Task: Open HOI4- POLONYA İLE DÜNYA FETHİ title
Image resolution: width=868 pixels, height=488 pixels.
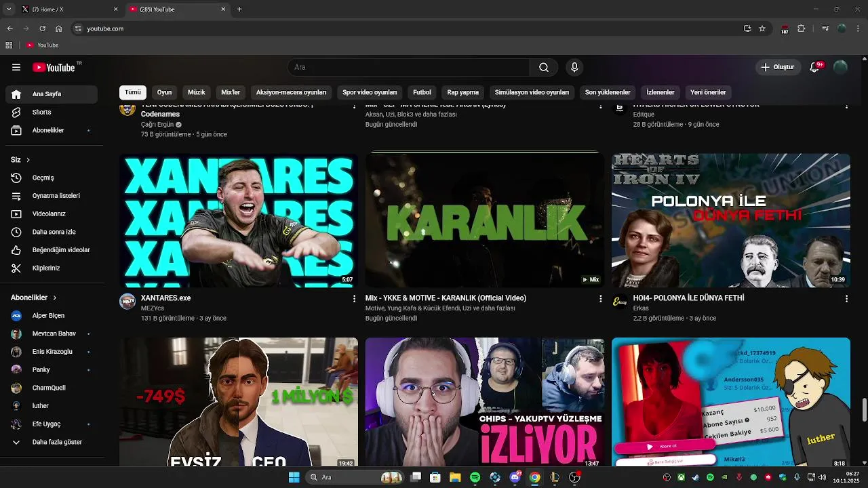Action: pyautogui.click(x=688, y=298)
